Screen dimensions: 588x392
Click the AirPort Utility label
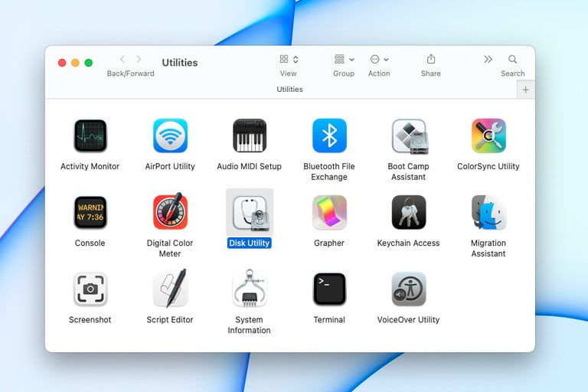[x=170, y=166]
